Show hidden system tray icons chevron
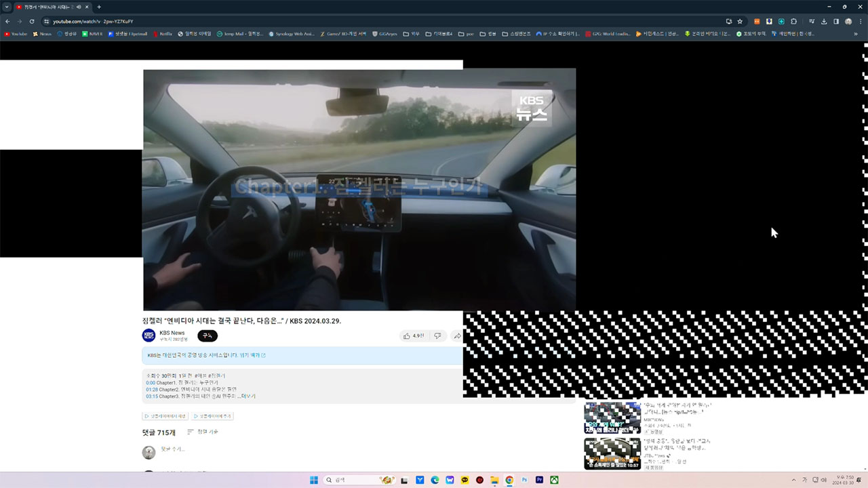The height and width of the screenshot is (488, 868). coord(793,480)
